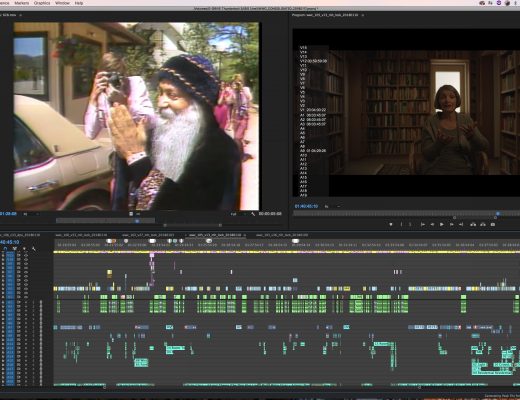520x400 pixels.
Task: Click left handle of timeline horizontal zoom scrollbar
Action: click(104, 388)
